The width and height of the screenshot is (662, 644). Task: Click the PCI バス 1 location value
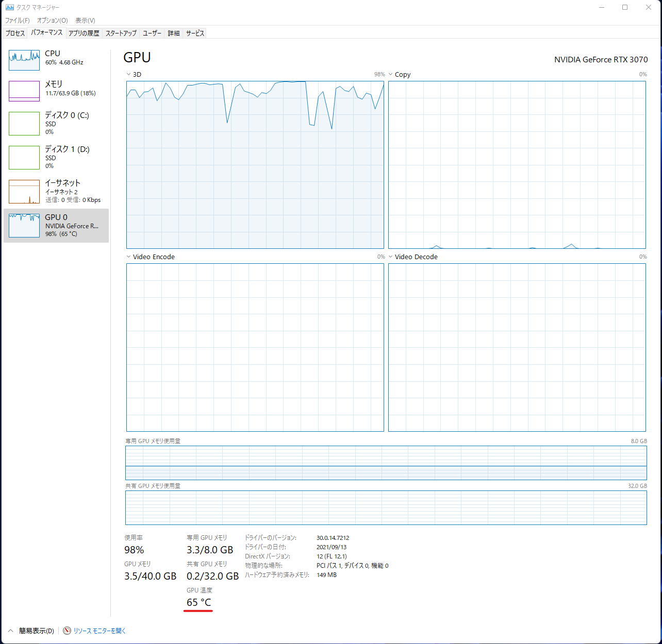[352, 566]
